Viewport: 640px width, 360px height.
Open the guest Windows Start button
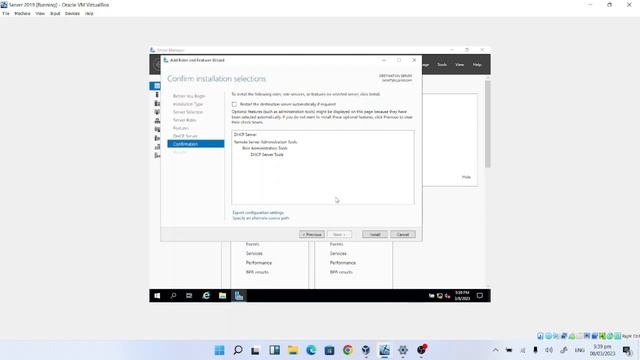pyautogui.click(x=157, y=296)
